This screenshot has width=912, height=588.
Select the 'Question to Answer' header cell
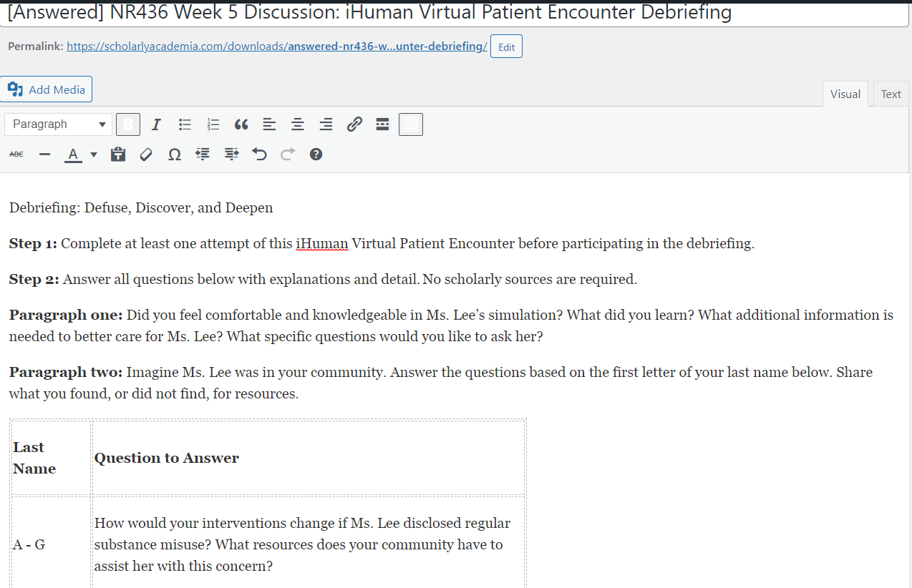(309, 458)
